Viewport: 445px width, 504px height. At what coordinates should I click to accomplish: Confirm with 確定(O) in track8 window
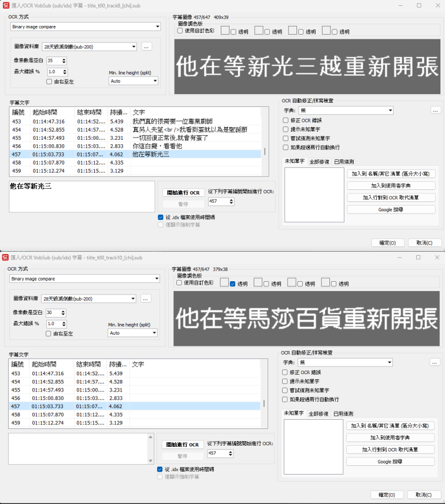tap(388, 242)
